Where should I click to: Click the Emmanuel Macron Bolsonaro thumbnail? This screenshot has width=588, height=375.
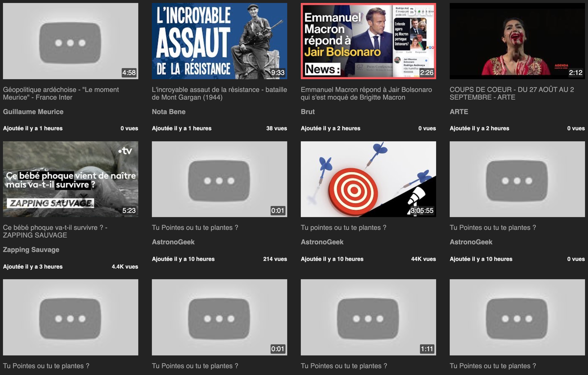click(x=368, y=41)
